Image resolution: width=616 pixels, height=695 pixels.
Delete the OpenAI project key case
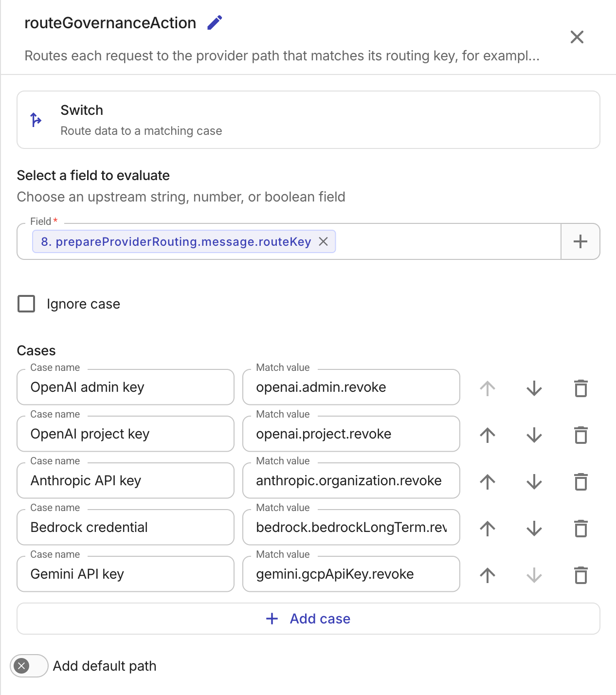click(x=581, y=435)
